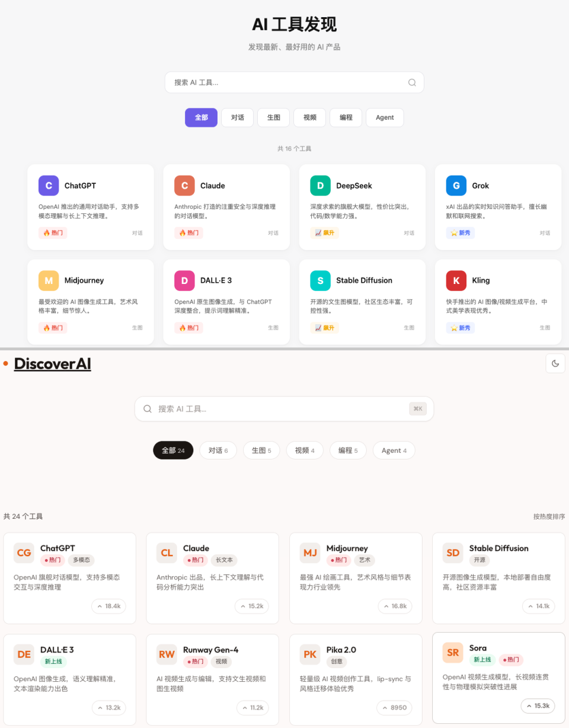Screen dimensions: 569x728
Task: Upvote ChatGPT with the 18.4k button
Action: (108, 606)
